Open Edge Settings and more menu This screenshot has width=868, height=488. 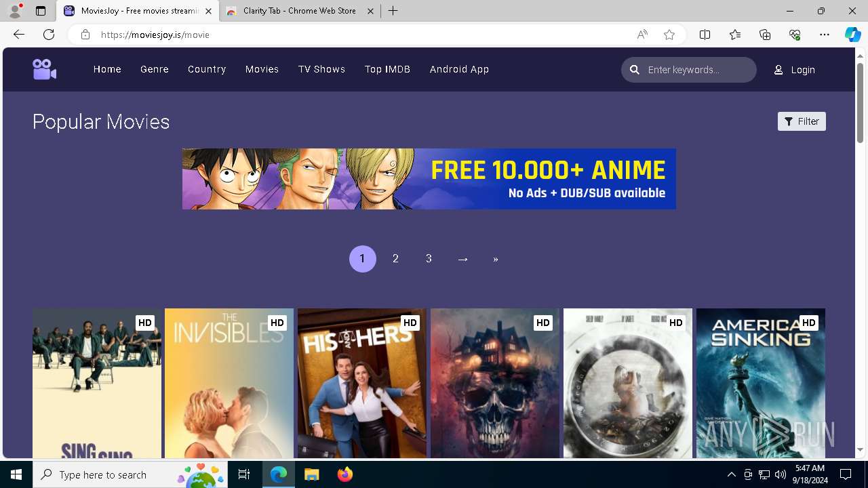tap(825, 35)
